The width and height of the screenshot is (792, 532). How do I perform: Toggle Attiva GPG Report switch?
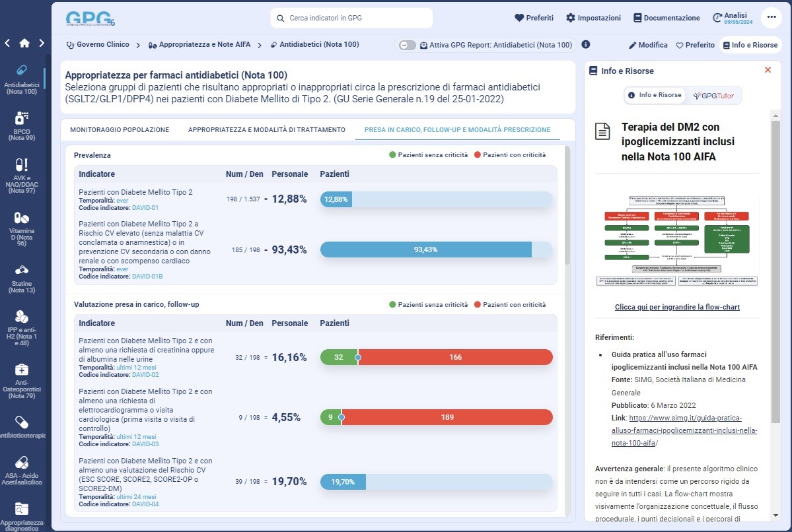[x=408, y=45]
